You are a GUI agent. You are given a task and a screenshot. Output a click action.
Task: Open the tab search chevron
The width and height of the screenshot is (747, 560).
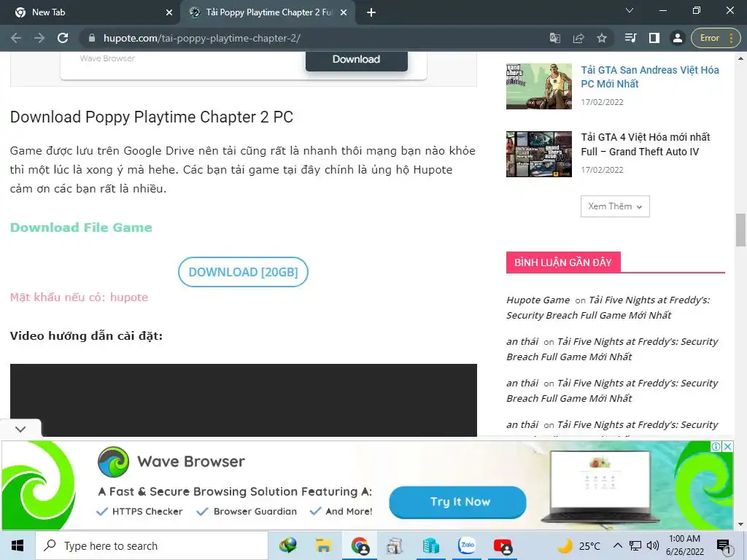(630, 10)
